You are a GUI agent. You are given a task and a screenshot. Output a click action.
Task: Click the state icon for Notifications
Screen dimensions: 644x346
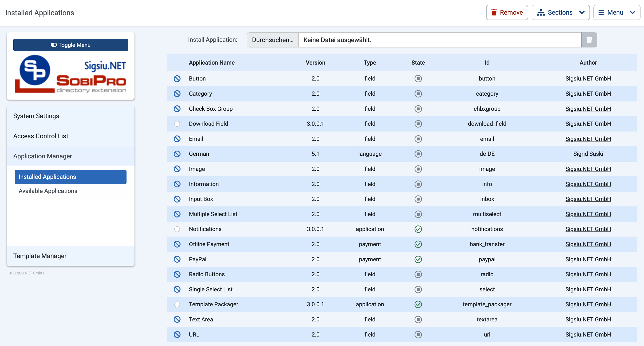pos(418,229)
